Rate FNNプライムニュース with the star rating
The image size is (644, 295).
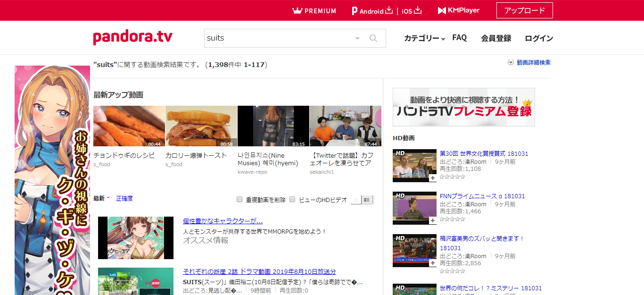(453, 219)
